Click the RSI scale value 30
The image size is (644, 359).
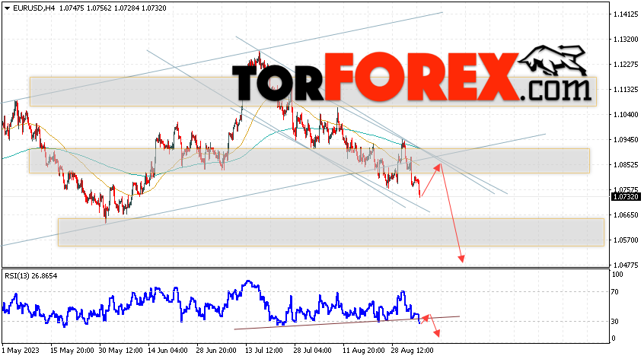pyautogui.click(x=615, y=321)
